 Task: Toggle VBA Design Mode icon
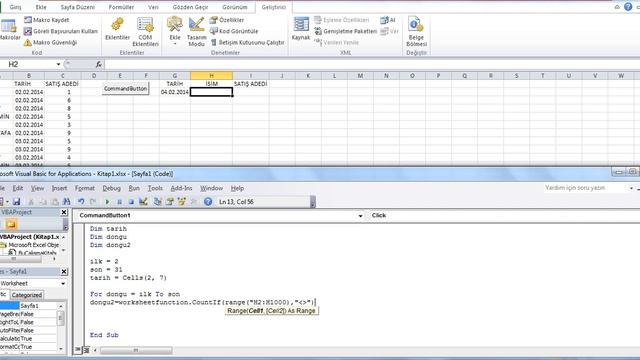[x=143, y=202]
